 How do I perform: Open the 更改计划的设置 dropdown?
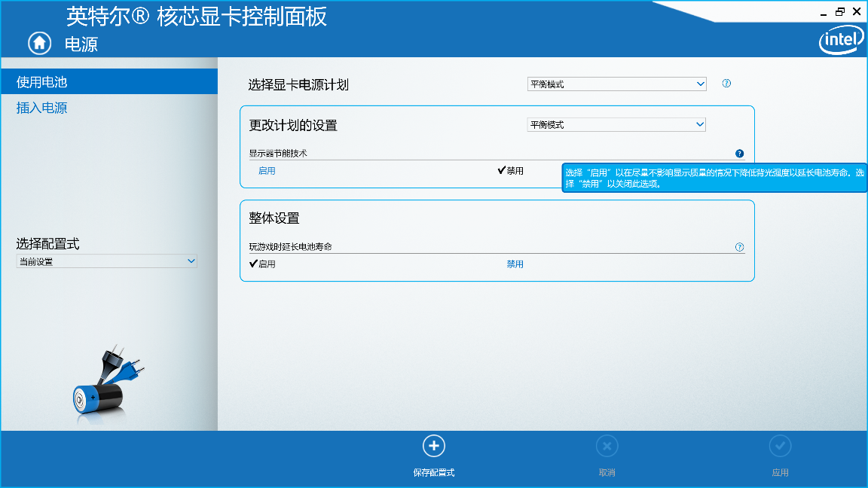pyautogui.click(x=616, y=124)
